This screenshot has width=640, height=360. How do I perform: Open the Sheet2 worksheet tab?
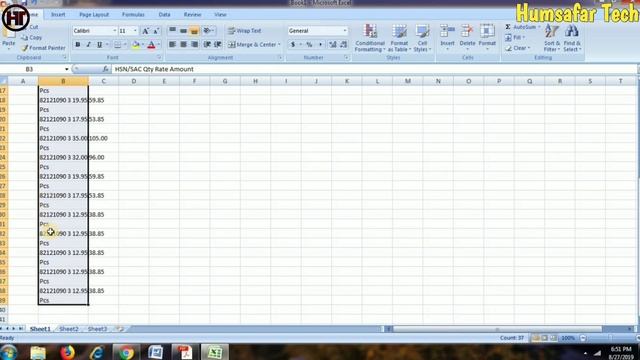69,329
